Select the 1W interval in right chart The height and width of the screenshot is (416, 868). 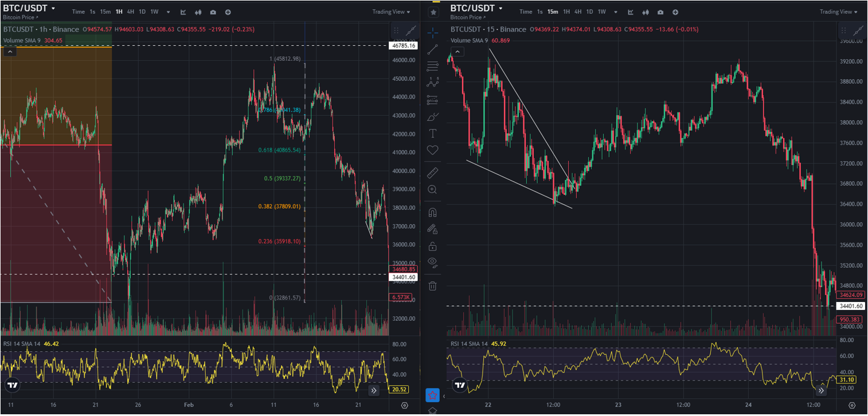coord(601,11)
